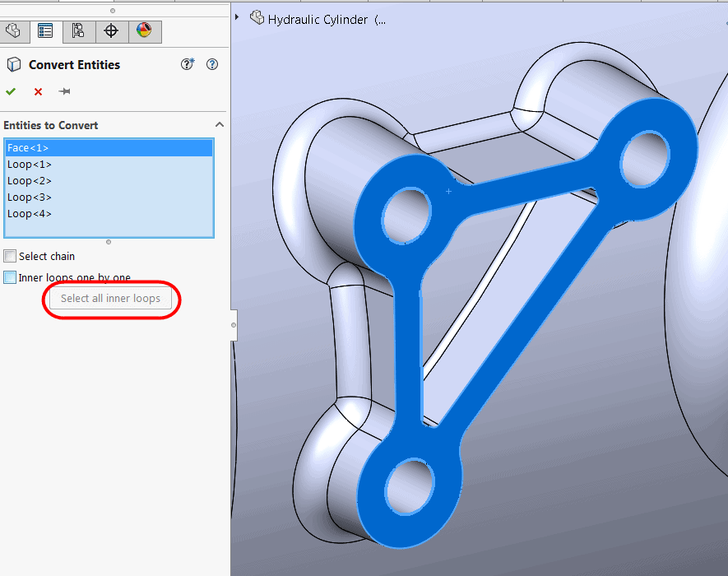This screenshot has height=576, width=728.
Task: Toggle Inner loops one by one checkbox
Action: click(10, 278)
